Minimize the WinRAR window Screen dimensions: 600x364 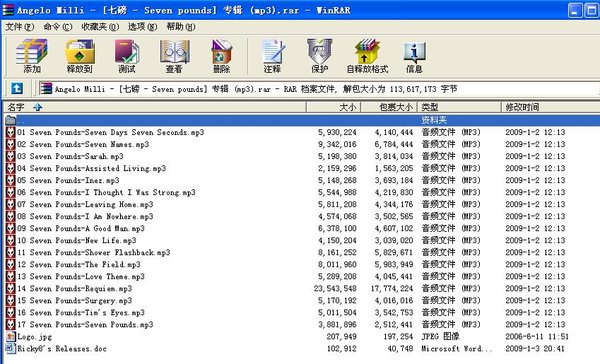[x=575, y=10]
